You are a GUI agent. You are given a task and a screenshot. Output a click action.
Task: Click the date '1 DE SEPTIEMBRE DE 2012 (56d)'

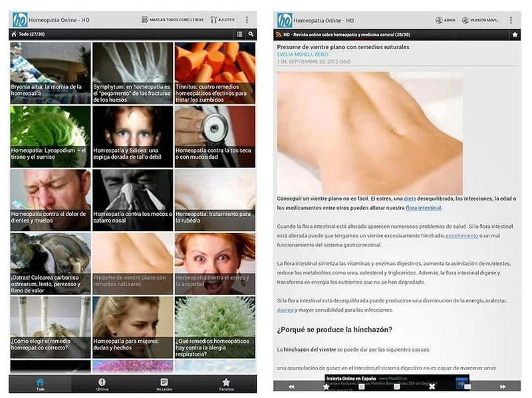click(314, 62)
